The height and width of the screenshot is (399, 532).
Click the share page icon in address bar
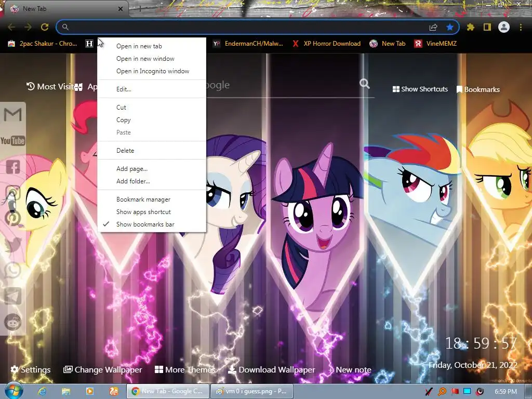tap(433, 27)
